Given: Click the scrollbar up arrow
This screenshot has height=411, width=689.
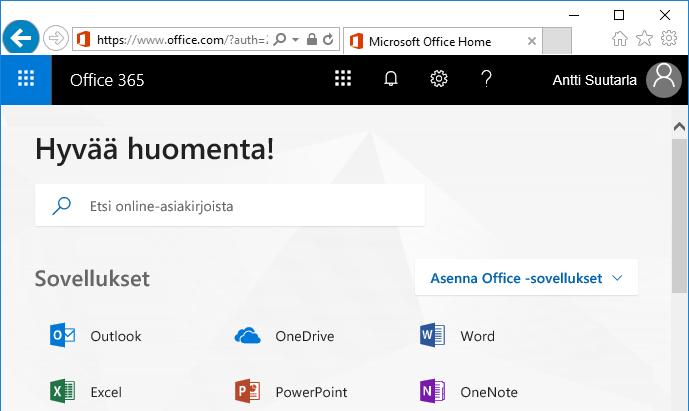Looking at the screenshot, I should pyautogui.click(x=679, y=127).
